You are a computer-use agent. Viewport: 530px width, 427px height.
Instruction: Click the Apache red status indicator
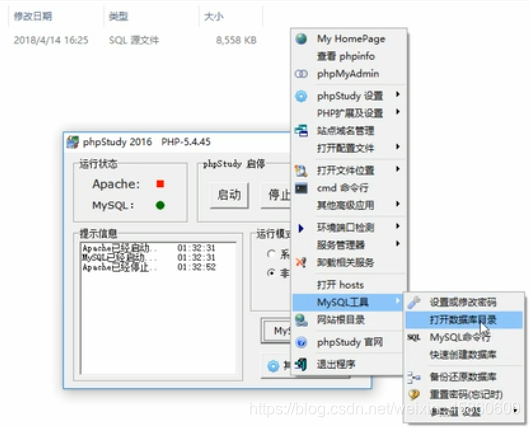pyautogui.click(x=160, y=184)
